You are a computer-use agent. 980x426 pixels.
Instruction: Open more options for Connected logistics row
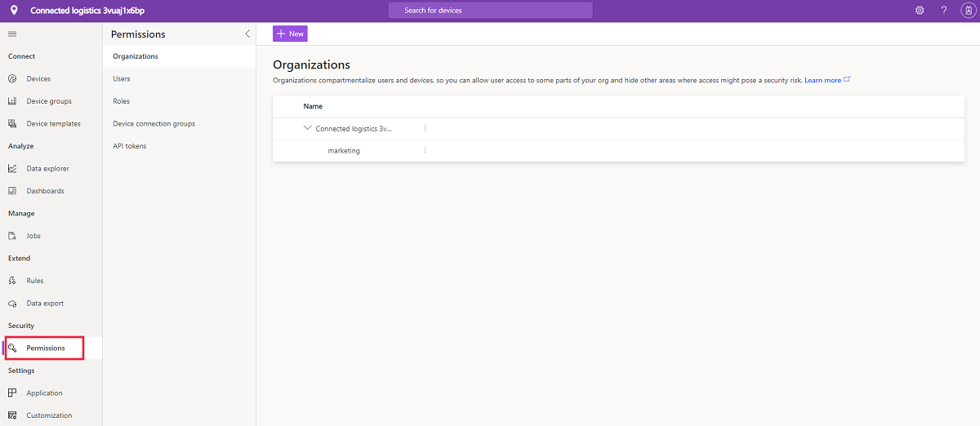click(x=425, y=128)
